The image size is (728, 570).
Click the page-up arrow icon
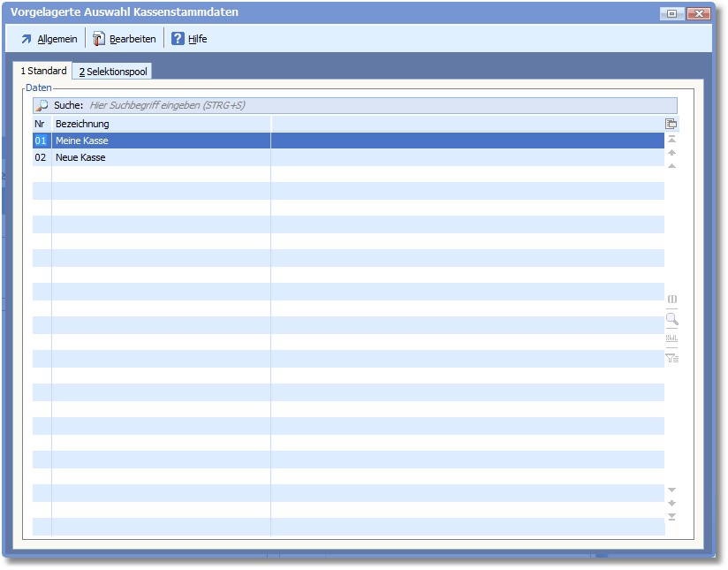[x=671, y=153]
